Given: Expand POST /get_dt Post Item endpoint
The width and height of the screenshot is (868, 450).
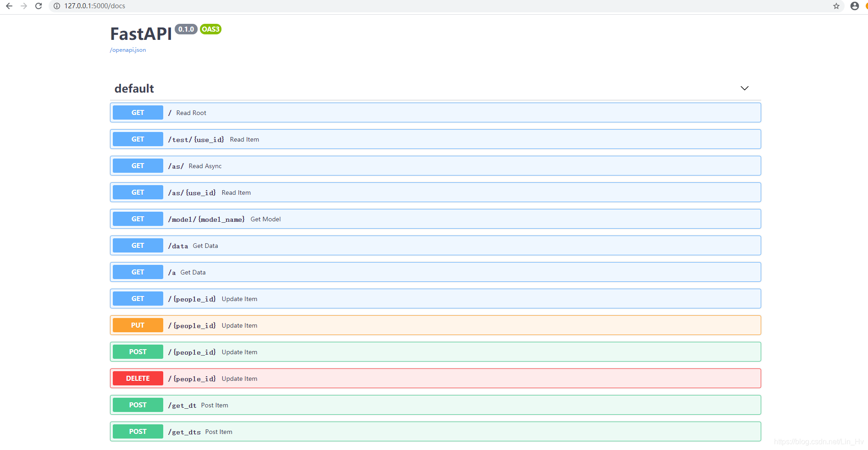Looking at the screenshot, I should [435, 405].
